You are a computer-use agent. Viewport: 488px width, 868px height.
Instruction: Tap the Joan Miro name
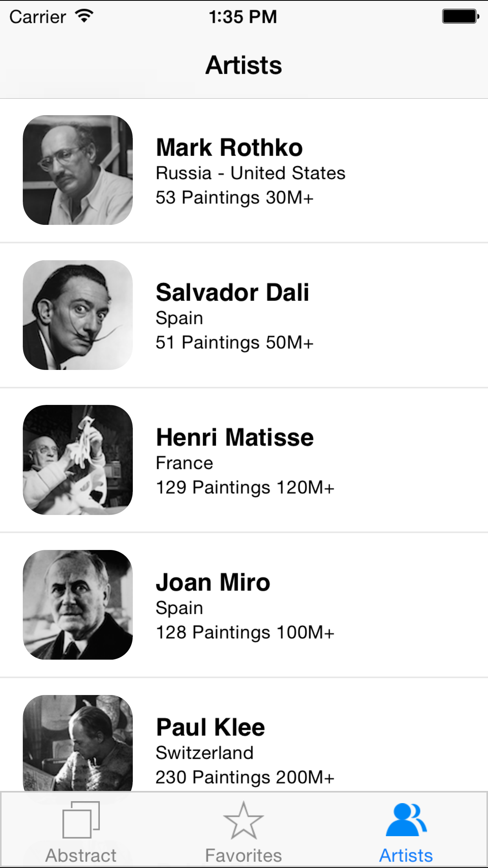[213, 582]
